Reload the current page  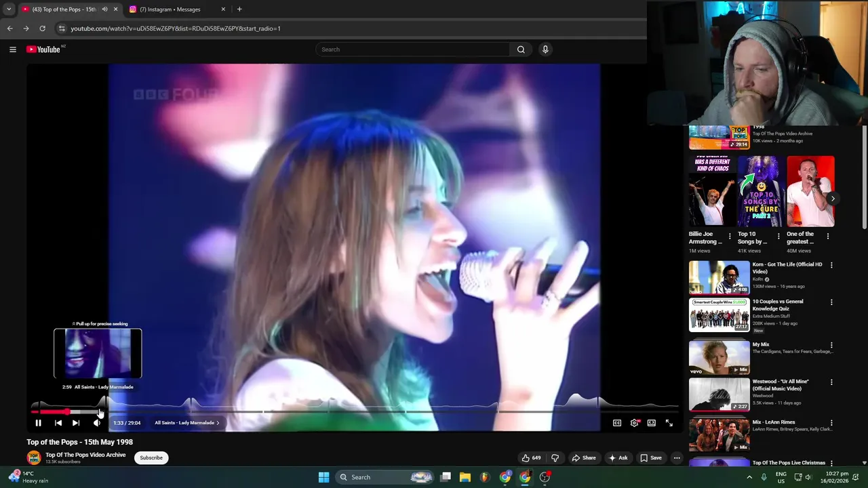tap(42, 28)
